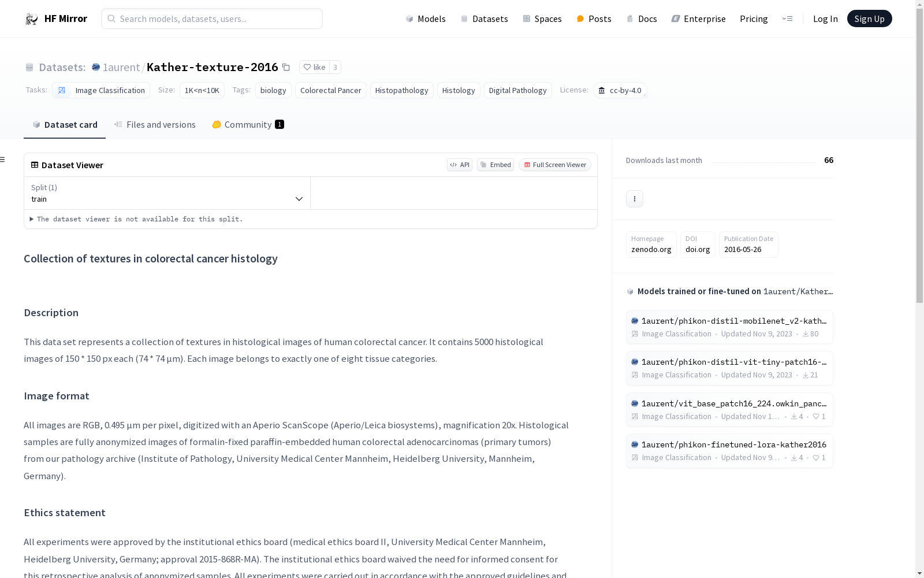Expand the viewer not available message
Image resolution: width=924 pixels, height=578 pixels.
tap(136, 219)
